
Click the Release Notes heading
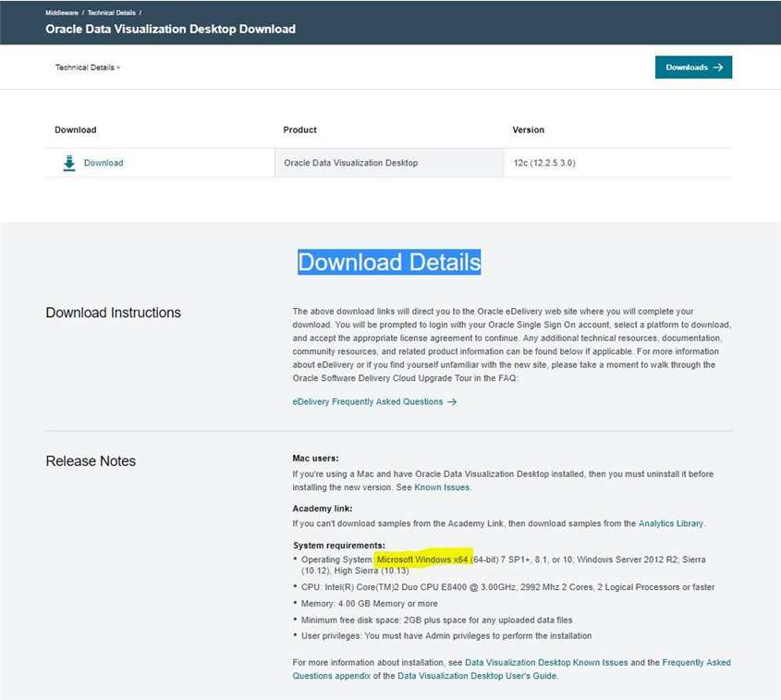[91, 461]
